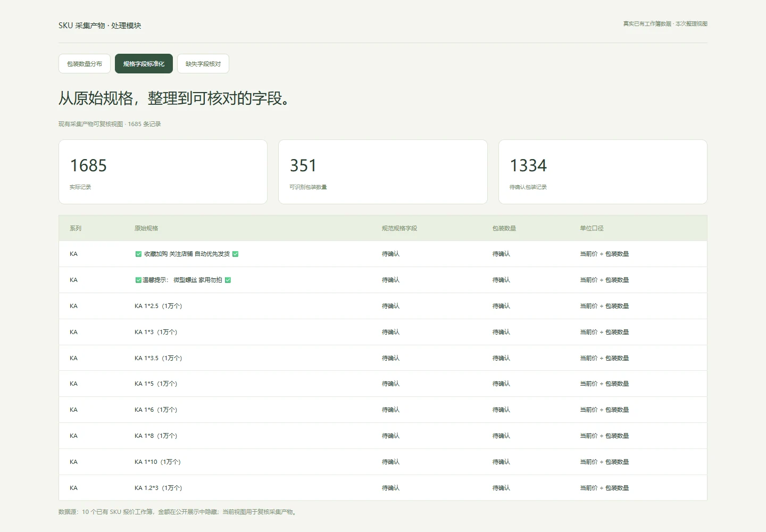Click the SKU 采集产物 · 处理模块 page title
Viewport: 766px width, 532px height.
point(100,26)
